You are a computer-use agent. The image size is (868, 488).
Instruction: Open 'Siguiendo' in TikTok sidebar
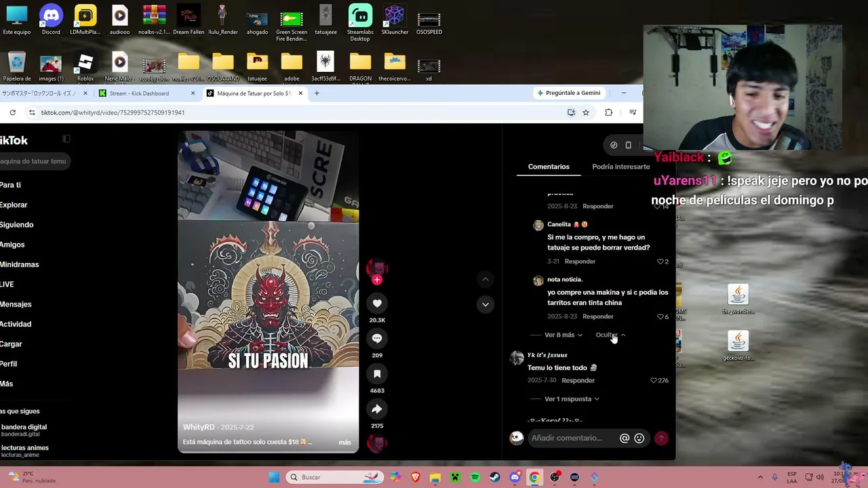click(16, 224)
